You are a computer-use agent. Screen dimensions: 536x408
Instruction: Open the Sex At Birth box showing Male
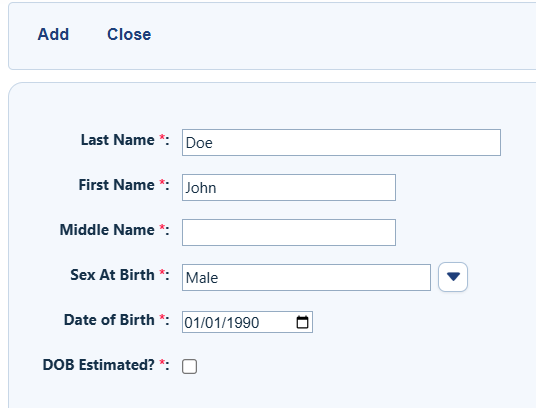306,277
